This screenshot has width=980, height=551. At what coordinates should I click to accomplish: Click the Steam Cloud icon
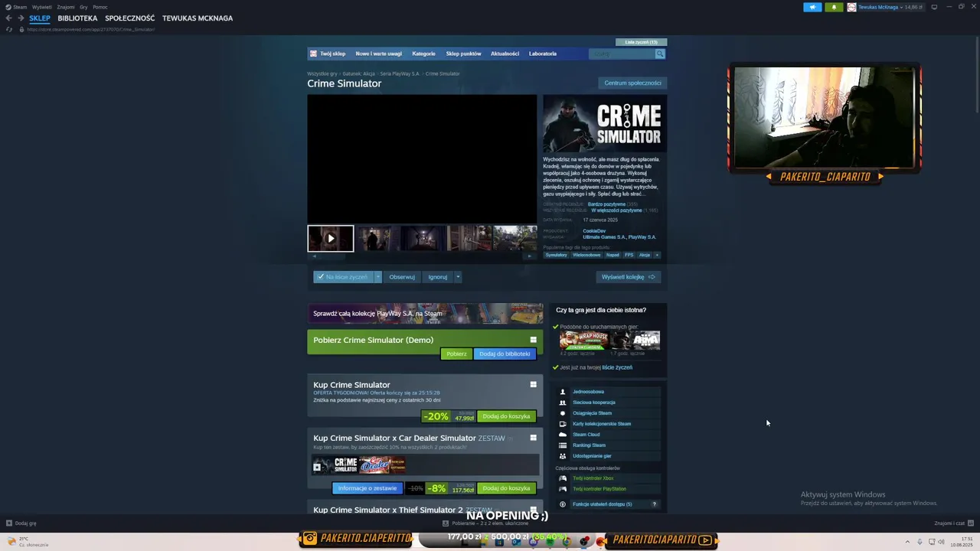[563, 435]
